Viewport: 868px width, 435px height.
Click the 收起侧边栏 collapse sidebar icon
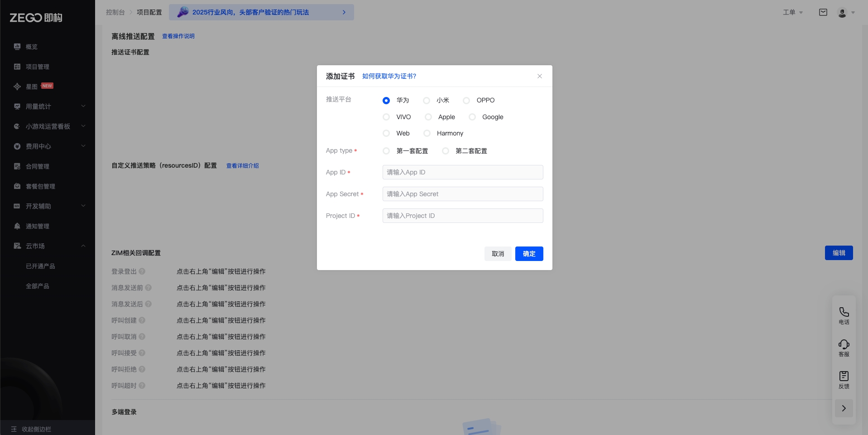[x=14, y=429]
